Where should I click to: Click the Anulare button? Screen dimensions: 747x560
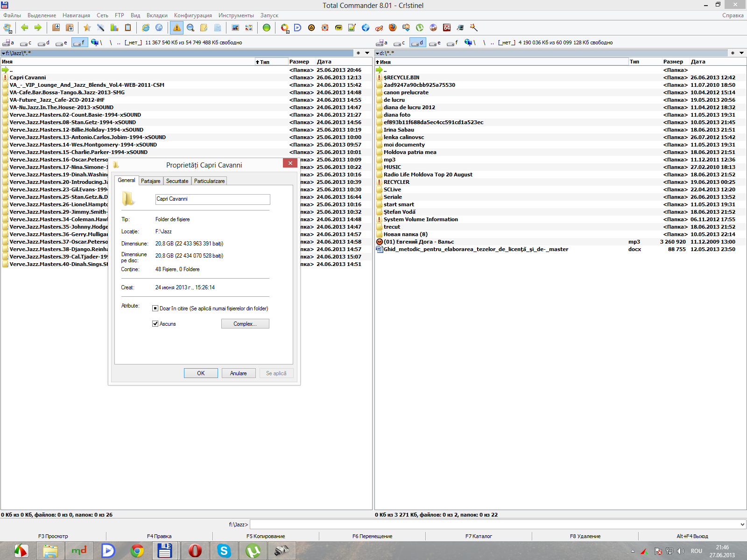238,373
